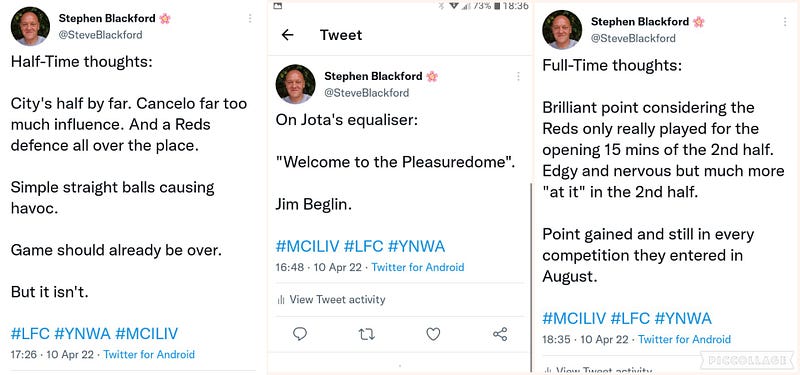This screenshot has height=375, width=800.
Task: Click #MCILIV hashtag in Jota's equaliser tweet
Action: pos(307,246)
